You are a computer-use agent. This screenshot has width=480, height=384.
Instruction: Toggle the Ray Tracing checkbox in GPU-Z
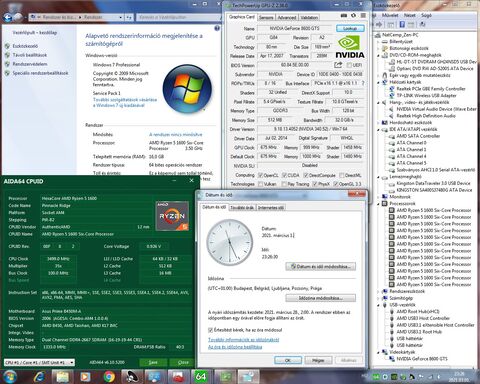[284, 184]
